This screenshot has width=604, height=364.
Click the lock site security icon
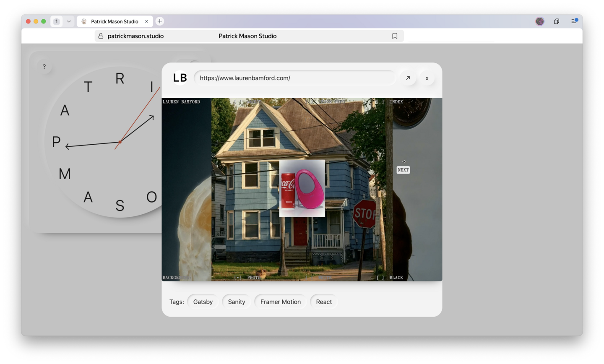101,36
